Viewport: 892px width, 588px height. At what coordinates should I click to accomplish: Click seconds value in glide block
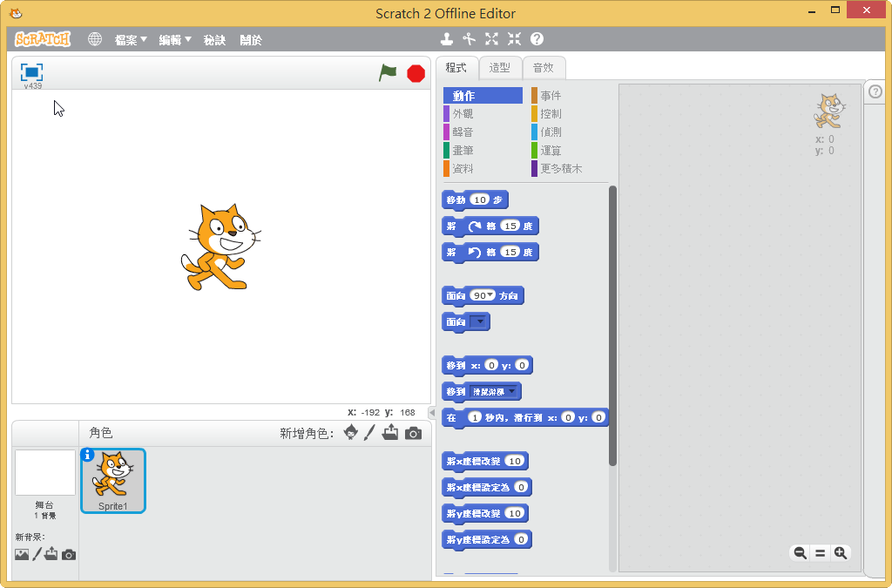pyautogui.click(x=475, y=417)
